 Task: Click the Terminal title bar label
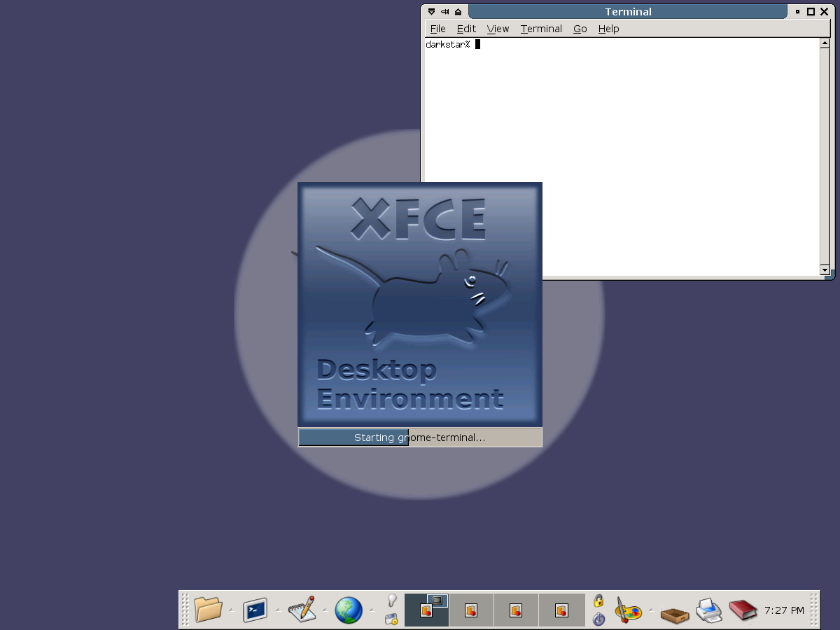(x=628, y=11)
